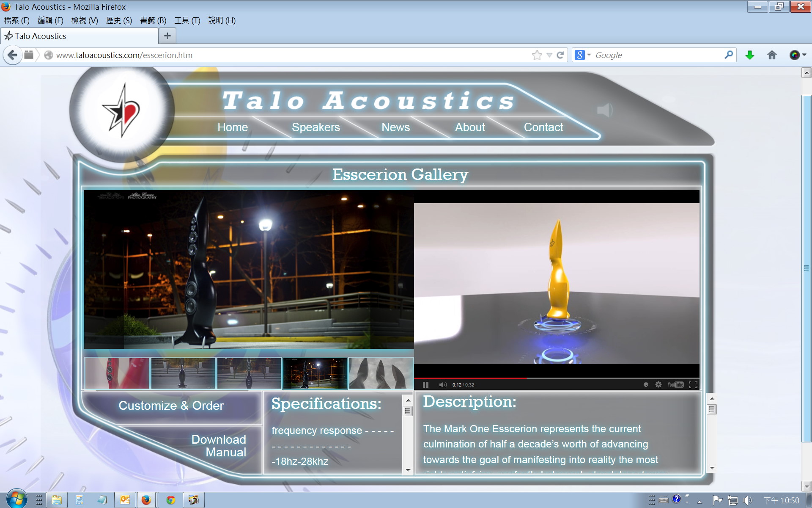Open the 編輯 (E) menu
The image size is (812, 508).
pyautogui.click(x=50, y=20)
